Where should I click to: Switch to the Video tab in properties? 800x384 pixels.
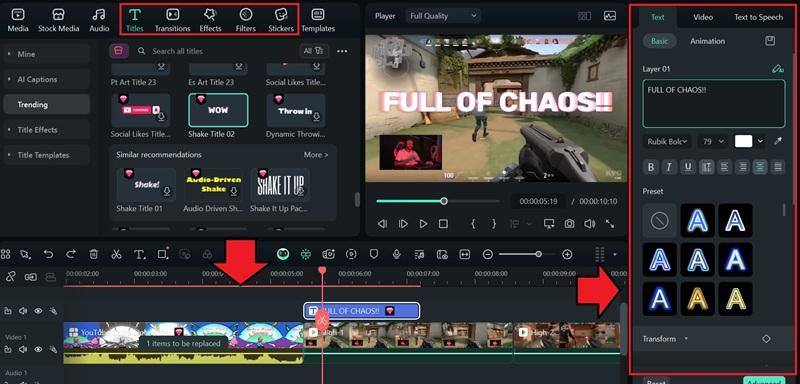(x=703, y=17)
